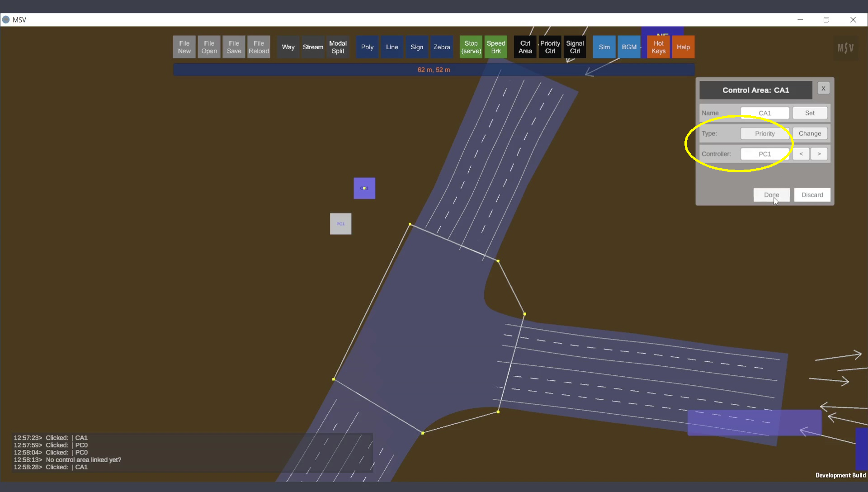This screenshot has width=868, height=492.
Task: Select the Poly drawing tool
Action: (367, 47)
